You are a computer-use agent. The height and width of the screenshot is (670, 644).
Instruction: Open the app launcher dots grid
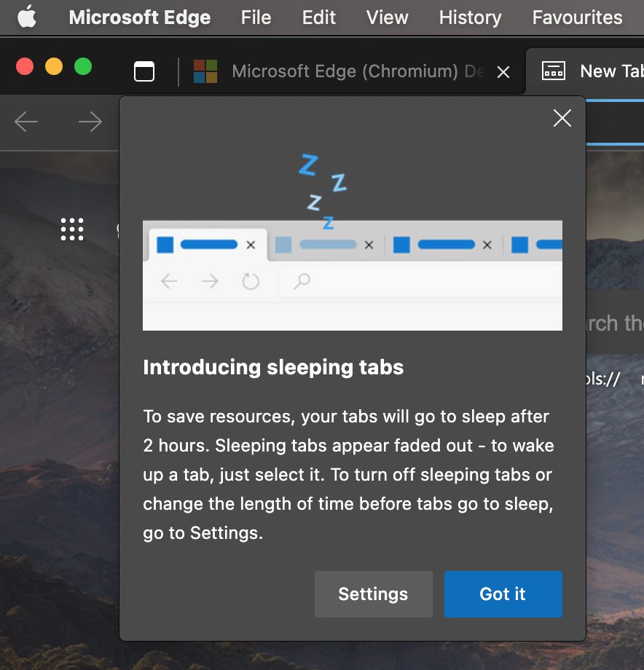tap(72, 229)
